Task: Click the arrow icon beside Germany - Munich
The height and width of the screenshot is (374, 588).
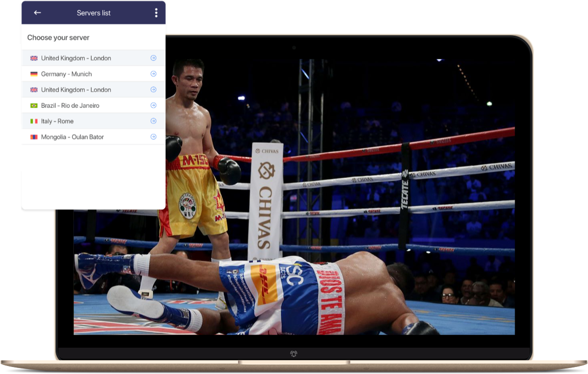Action: (153, 74)
